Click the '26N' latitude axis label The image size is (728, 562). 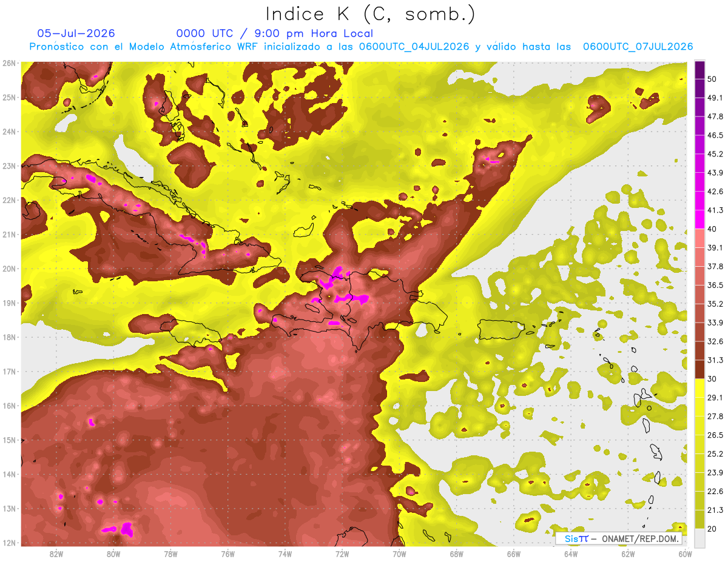8,63
